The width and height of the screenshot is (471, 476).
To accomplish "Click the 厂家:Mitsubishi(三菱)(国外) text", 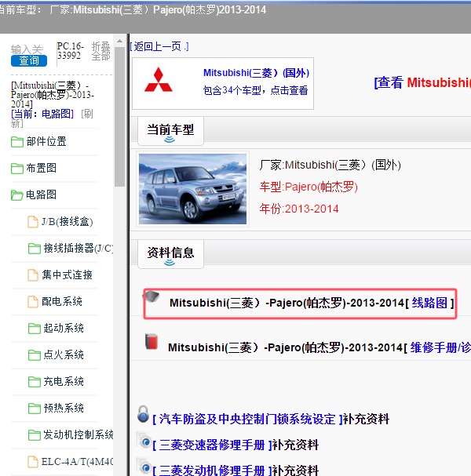I will tap(330, 165).
